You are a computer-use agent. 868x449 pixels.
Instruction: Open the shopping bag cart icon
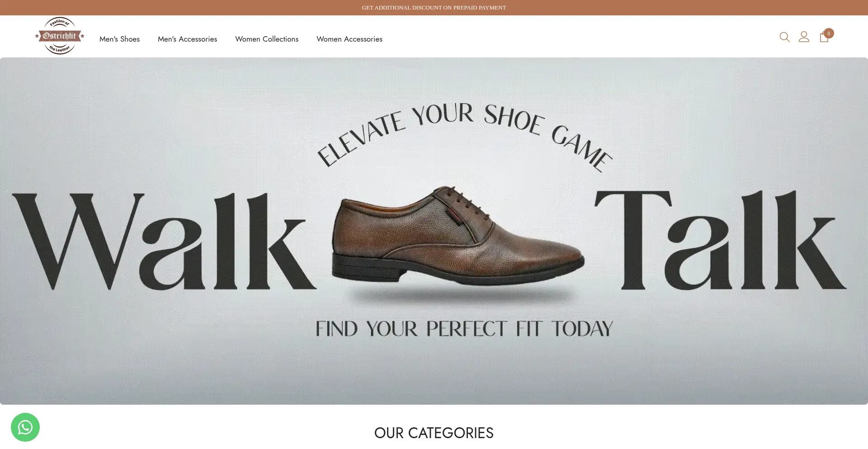pyautogui.click(x=824, y=37)
